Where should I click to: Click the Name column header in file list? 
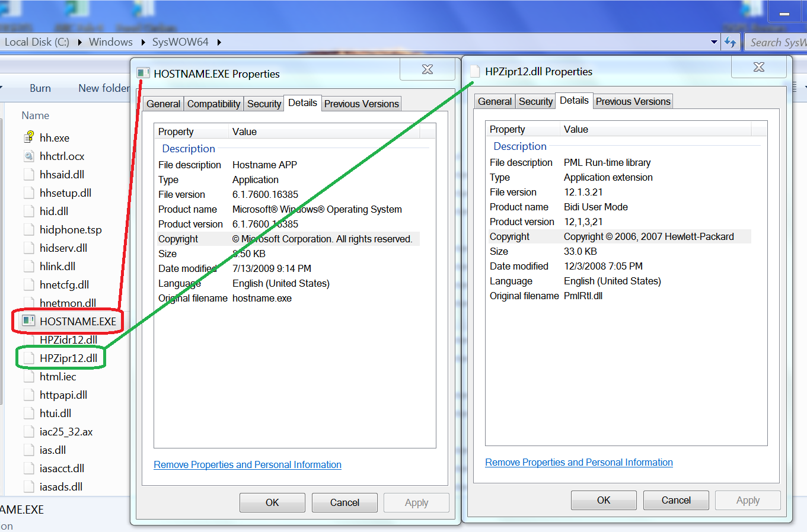click(x=36, y=116)
